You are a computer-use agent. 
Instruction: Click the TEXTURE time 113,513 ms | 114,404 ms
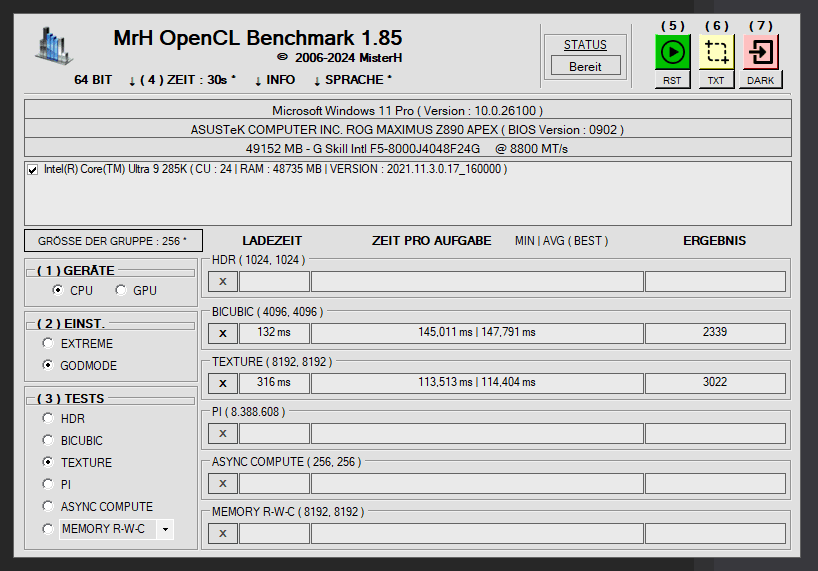click(x=477, y=383)
